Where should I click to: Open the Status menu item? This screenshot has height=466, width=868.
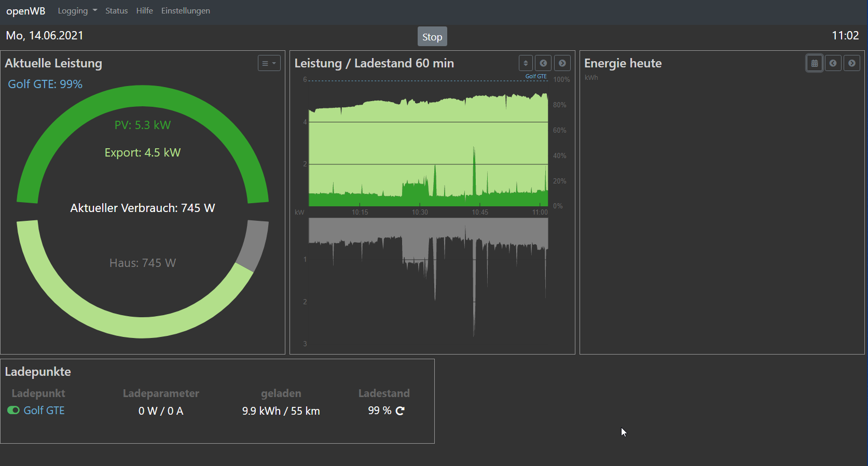116,11
